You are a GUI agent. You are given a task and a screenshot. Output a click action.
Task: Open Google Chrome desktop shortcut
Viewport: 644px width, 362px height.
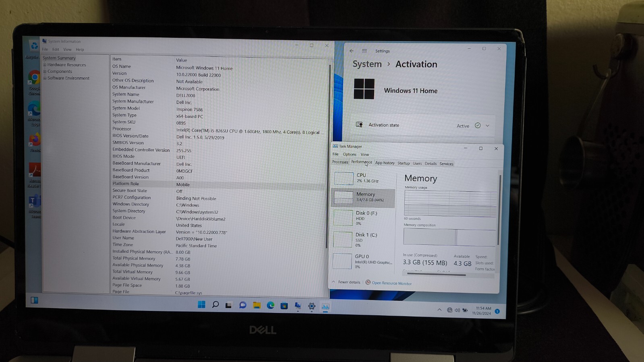[34, 83]
